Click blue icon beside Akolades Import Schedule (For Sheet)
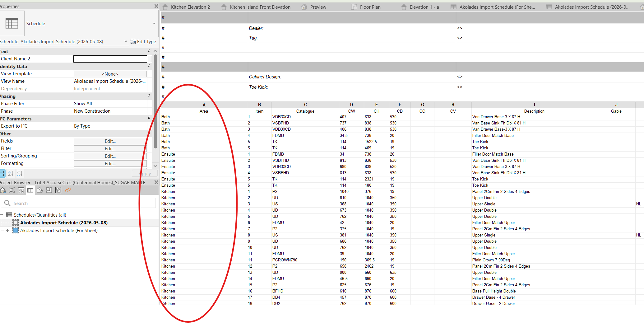644x323 pixels. pos(16,230)
